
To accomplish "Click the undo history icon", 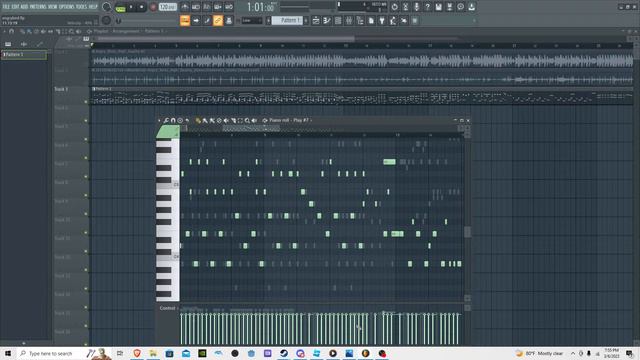I will tap(395, 7).
